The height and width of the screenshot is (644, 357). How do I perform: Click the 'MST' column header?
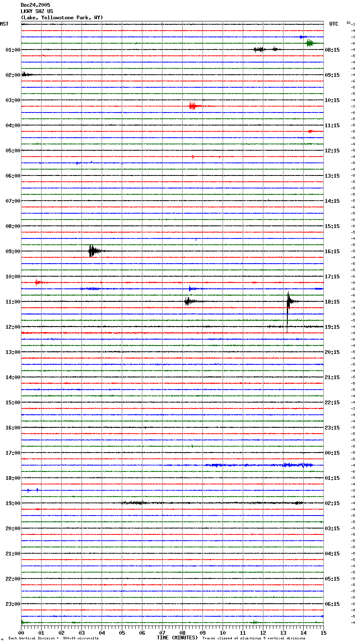(x=4, y=24)
